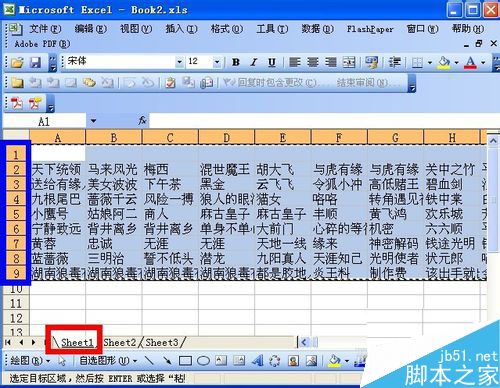Click the Insert Picture icon in drawing toolbar
Viewport: 500px width, 388px height.
point(311,360)
